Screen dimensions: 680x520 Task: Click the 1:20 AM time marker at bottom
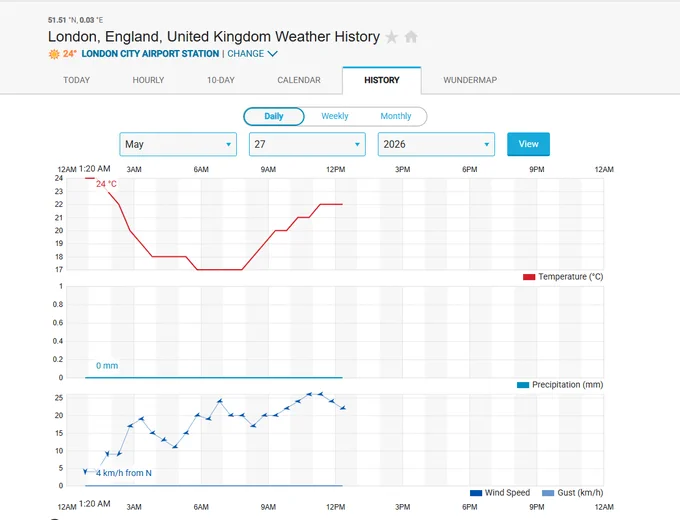pos(95,504)
